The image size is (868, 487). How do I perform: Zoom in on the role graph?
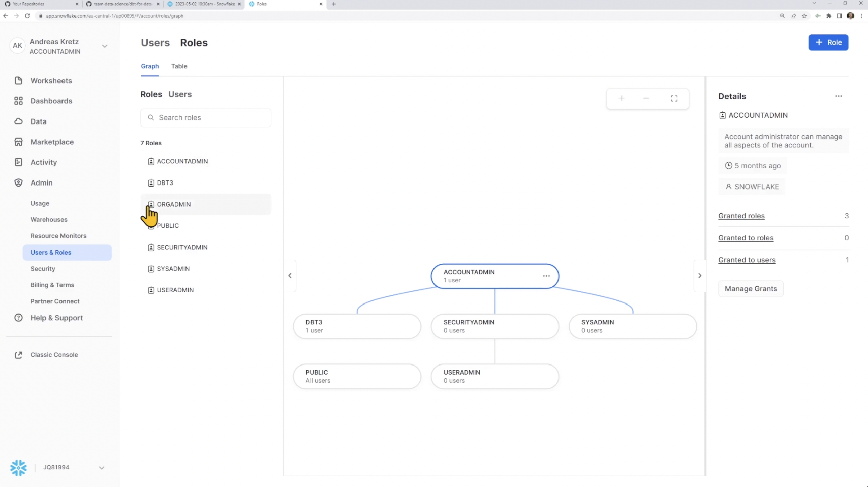pyautogui.click(x=621, y=98)
